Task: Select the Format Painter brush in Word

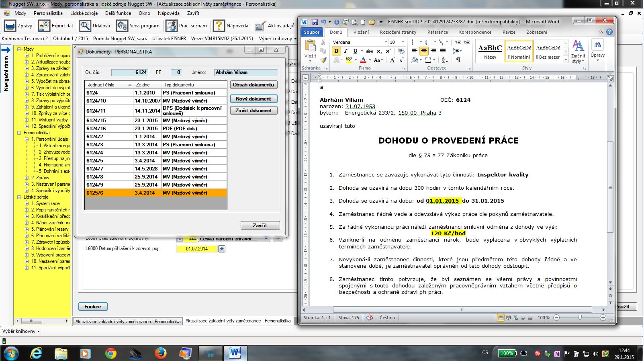Action: [x=323, y=60]
